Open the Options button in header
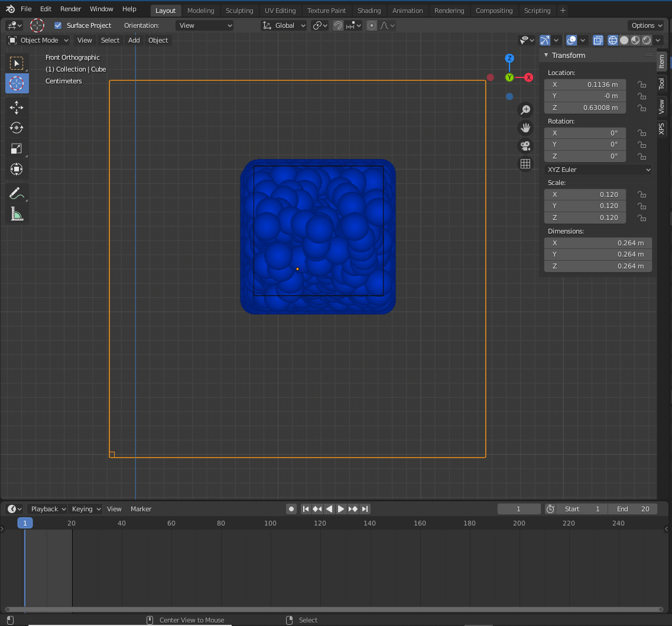 point(645,25)
